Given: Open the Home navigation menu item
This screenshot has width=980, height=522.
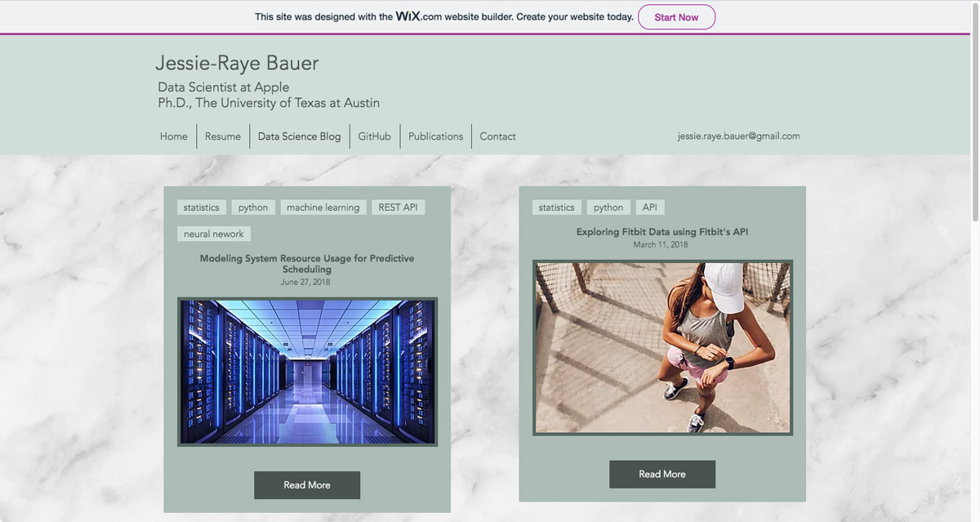Looking at the screenshot, I should 173,136.
